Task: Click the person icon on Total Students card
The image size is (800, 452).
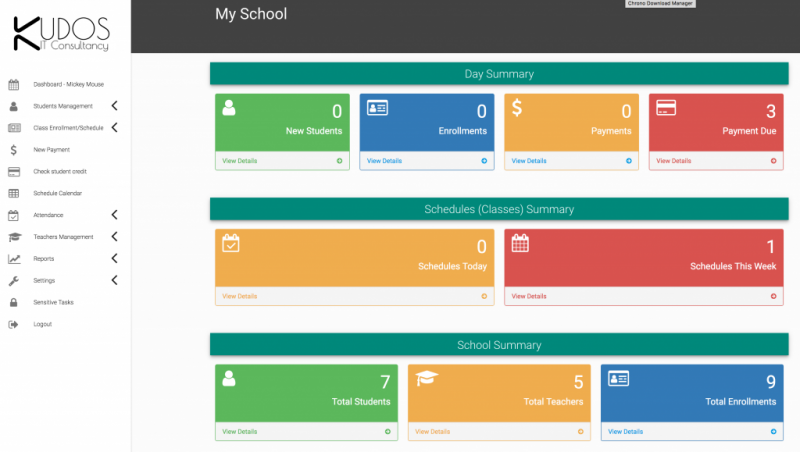Action: tap(229, 379)
